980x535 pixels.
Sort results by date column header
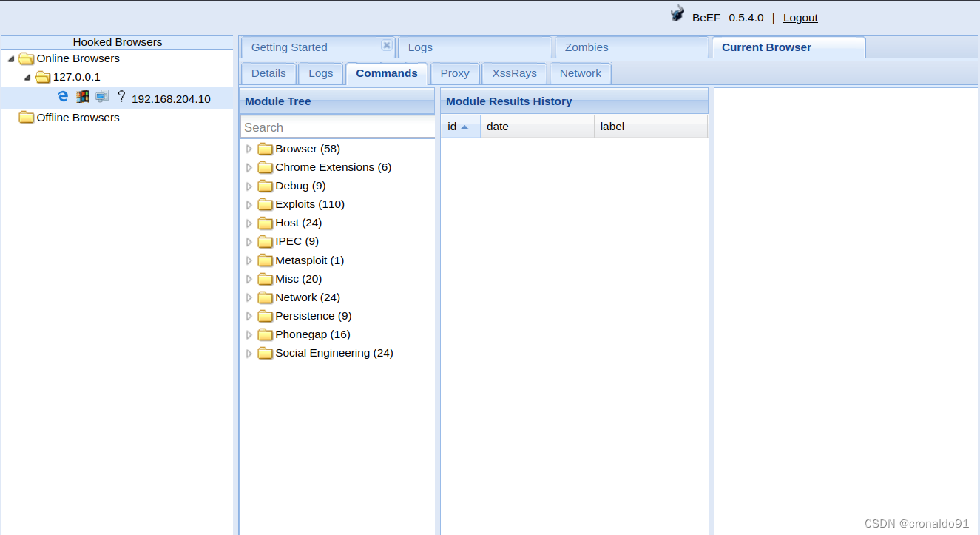pyautogui.click(x=538, y=127)
